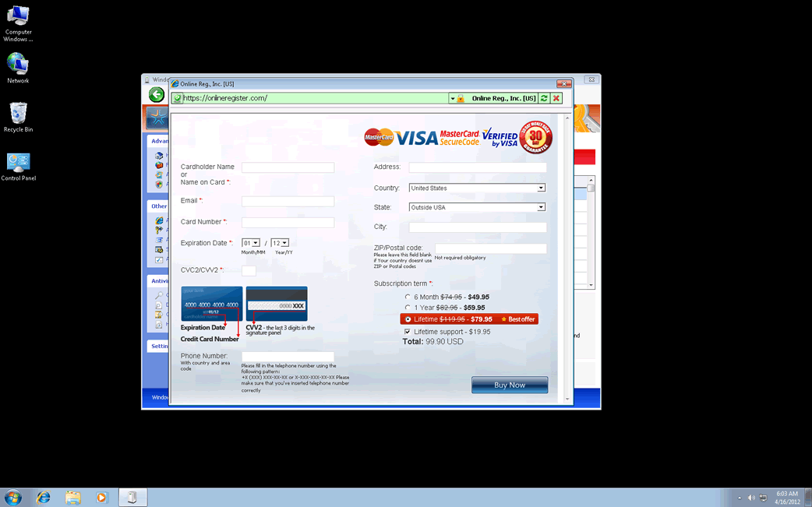Select the 6 Month subscription option
812x507 pixels.
click(408, 297)
